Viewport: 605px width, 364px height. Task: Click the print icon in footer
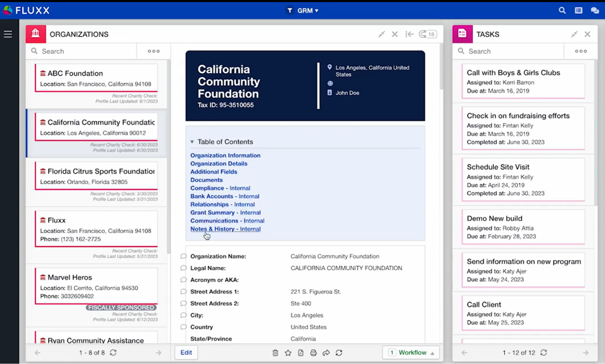tap(313, 353)
